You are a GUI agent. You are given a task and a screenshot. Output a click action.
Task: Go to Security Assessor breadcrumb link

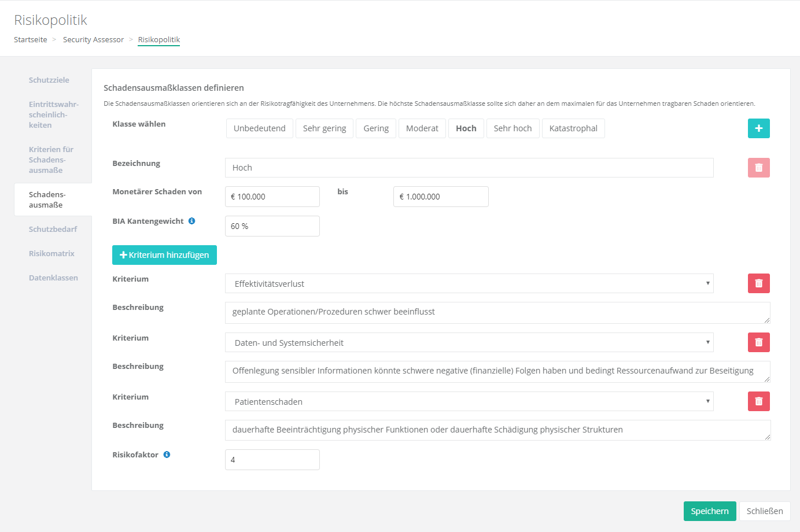click(x=93, y=39)
